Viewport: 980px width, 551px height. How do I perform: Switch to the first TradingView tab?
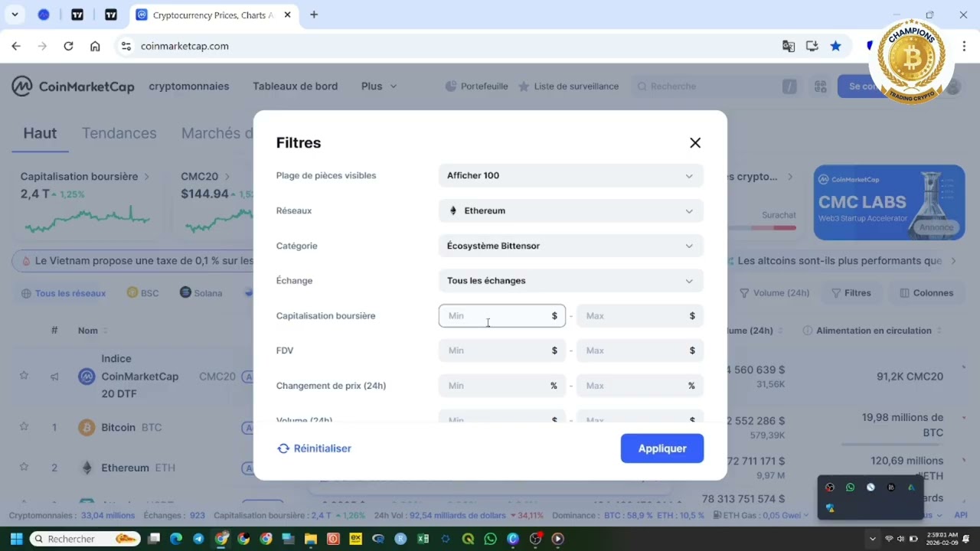click(77, 15)
